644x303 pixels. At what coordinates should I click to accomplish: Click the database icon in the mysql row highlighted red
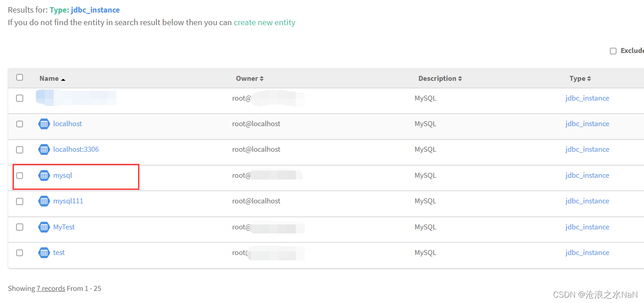click(x=44, y=175)
